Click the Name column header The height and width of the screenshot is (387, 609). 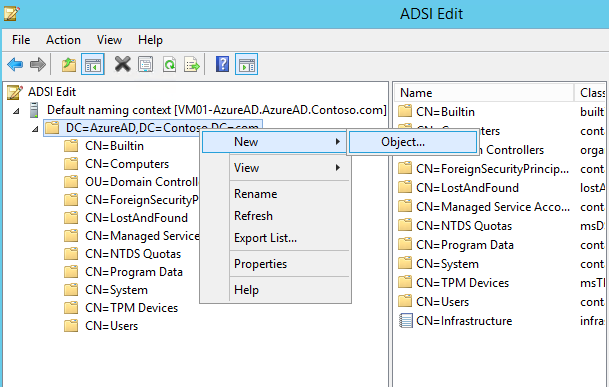(x=484, y=93)
